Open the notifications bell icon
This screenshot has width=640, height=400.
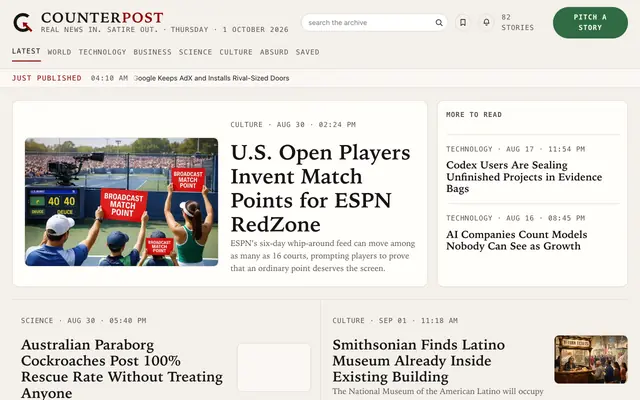[486, 22]
